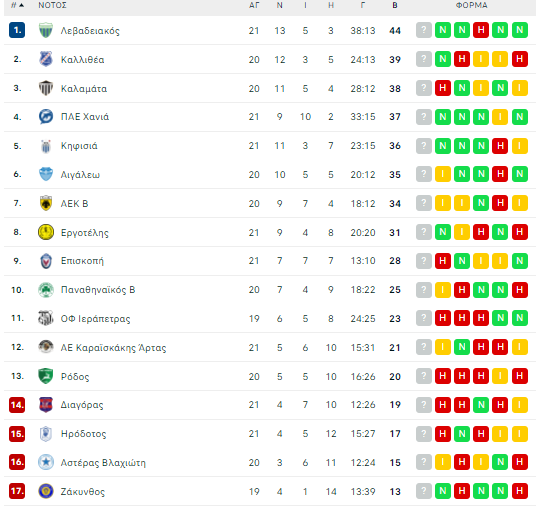
Task: Open the Παναθηναϊκός Β shamrock logo
Action: tap(46, 290)
